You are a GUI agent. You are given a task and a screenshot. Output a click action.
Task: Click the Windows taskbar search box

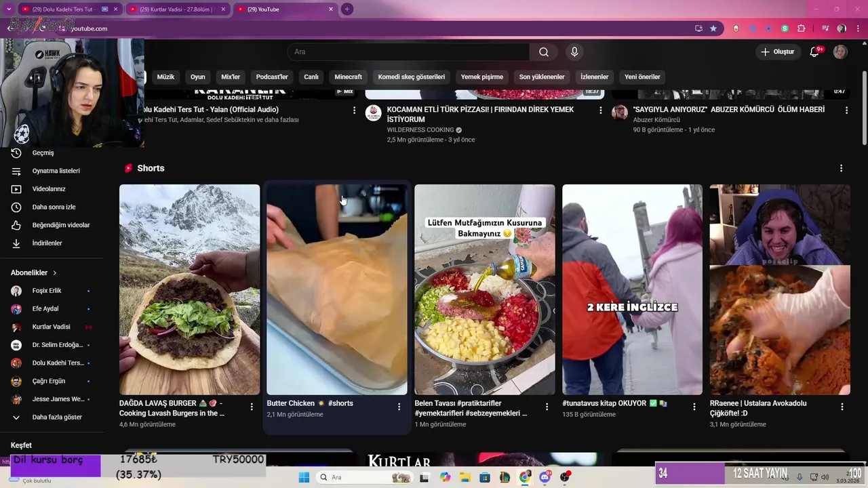point(365,477)
